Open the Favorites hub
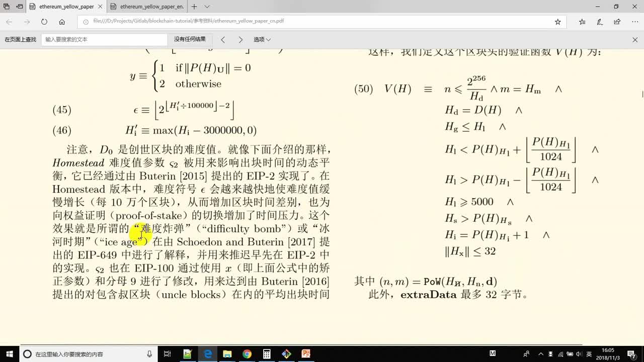Viewport: 644px width, 362px height. (x=582, y=22)
